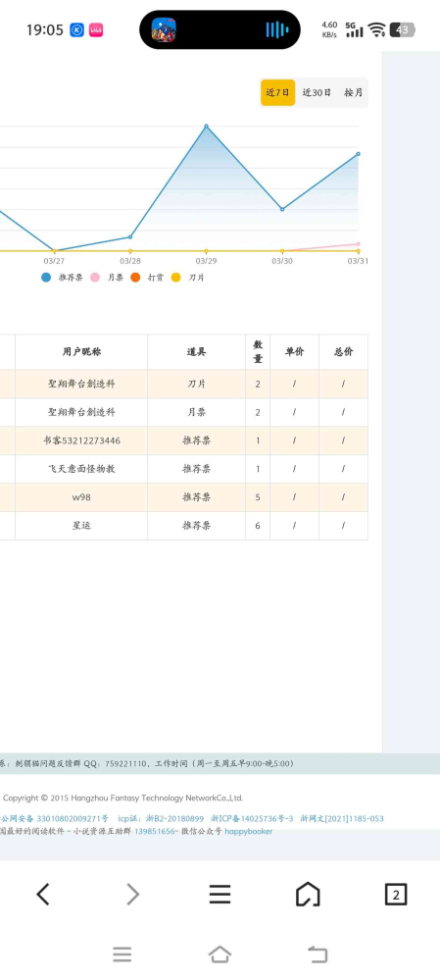The image size is (440, 980).
Task: Click 推荐票 cell in 书客53212273446 row
Action: (x=197, y=440)
